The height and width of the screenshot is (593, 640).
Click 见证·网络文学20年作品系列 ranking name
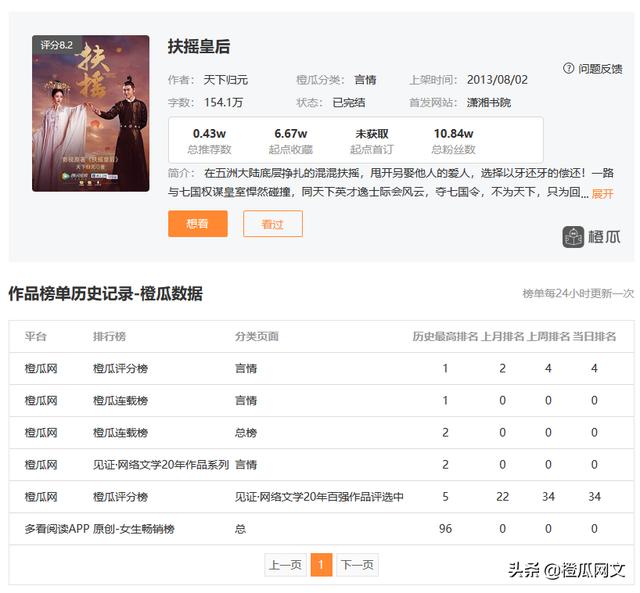(161, 465)
